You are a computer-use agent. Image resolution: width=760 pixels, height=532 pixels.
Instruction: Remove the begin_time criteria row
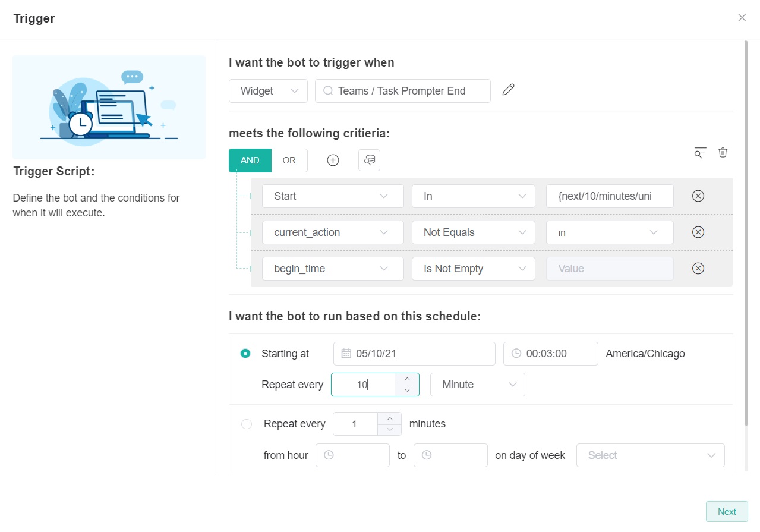[698, 269]
